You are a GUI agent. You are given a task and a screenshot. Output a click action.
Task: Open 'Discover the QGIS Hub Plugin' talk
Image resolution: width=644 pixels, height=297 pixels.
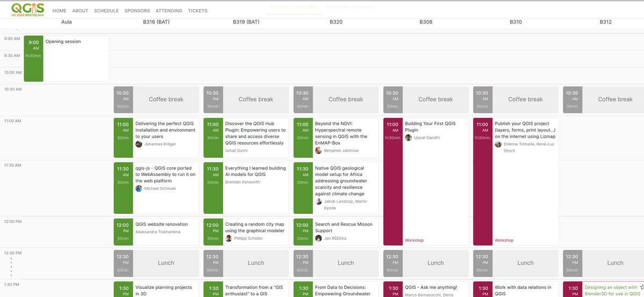[x=246, y=138]
